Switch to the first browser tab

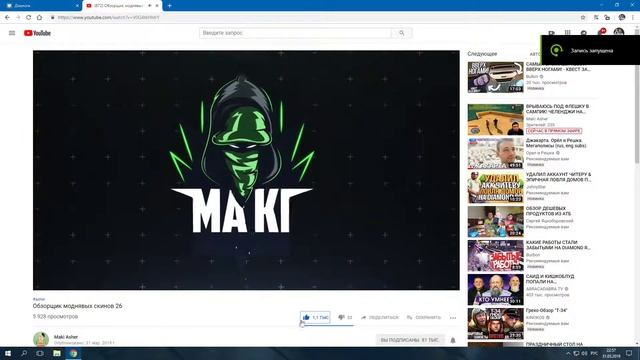click(41, 6)
